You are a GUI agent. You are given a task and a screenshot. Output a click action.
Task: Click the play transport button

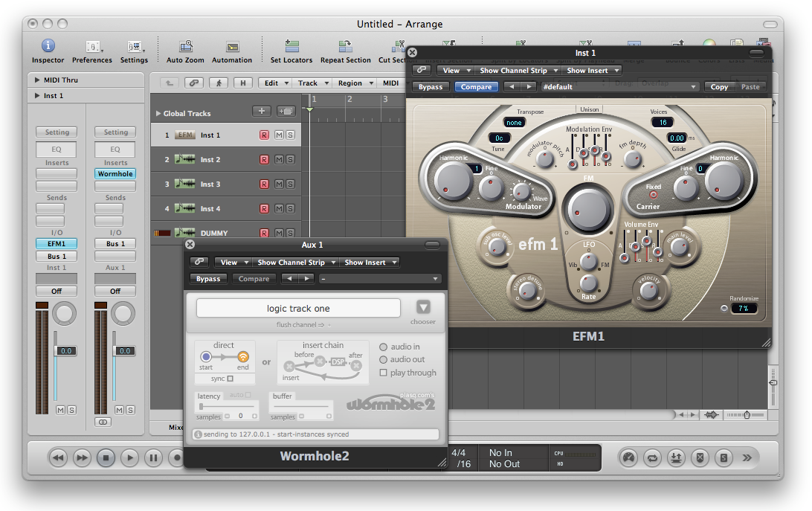coord(130,457)
